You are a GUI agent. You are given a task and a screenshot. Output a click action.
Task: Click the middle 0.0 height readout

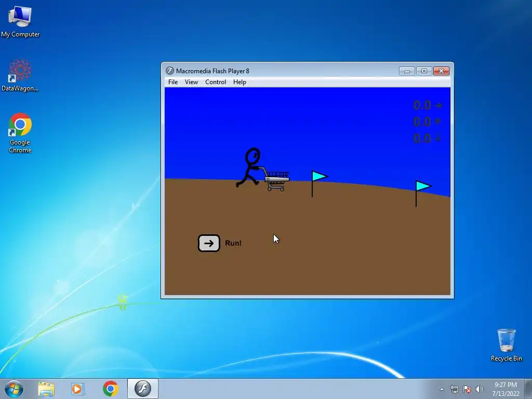[422, 122]
